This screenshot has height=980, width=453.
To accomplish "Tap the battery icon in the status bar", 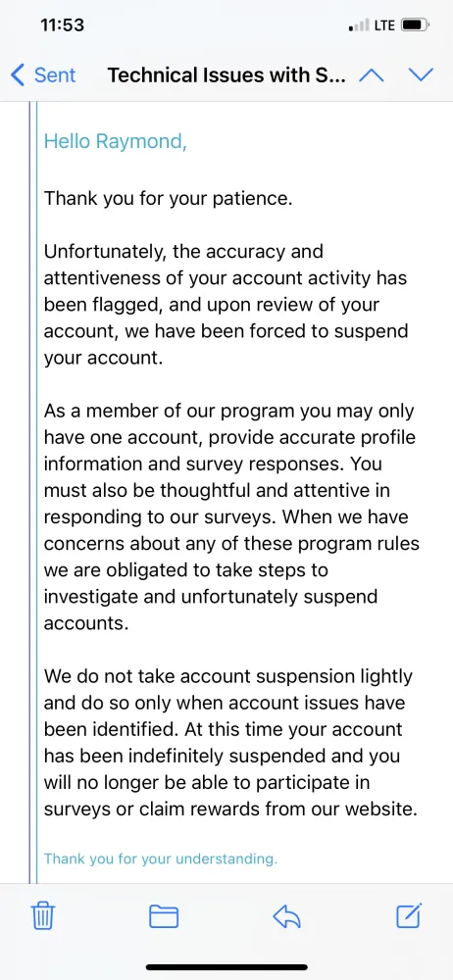I will (x=414, y=25).
